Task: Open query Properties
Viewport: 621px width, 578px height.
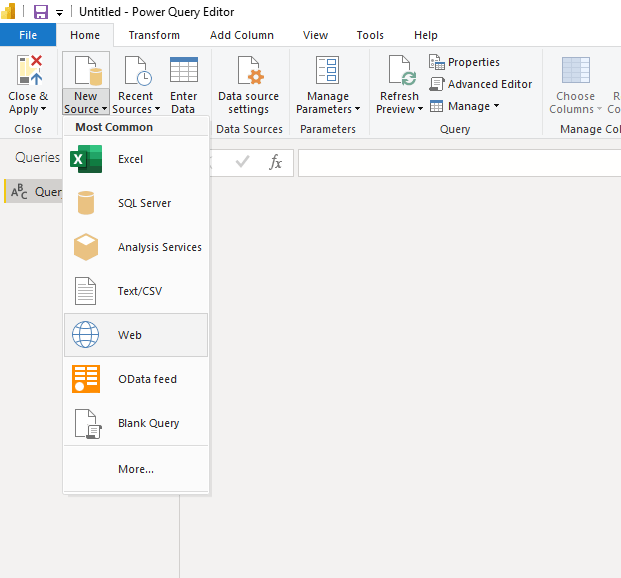Action: (x=464, y=62)
